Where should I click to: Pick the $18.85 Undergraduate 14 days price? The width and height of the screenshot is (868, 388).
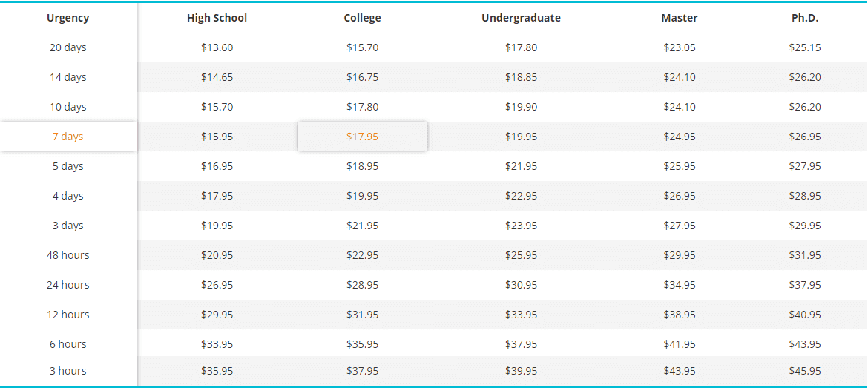pos(521,77)
